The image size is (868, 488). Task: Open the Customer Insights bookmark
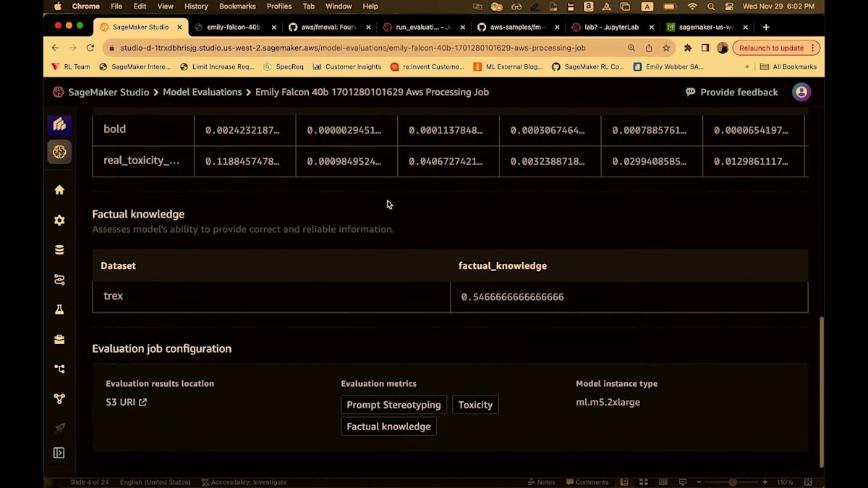point(347,67)
